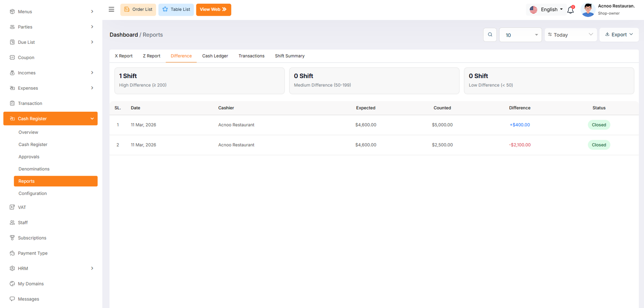Open the rows-per-page dropdown showing 10
The width and height of the screenshot is (644, 308).
pyautogui.click(x=520, y=35)
